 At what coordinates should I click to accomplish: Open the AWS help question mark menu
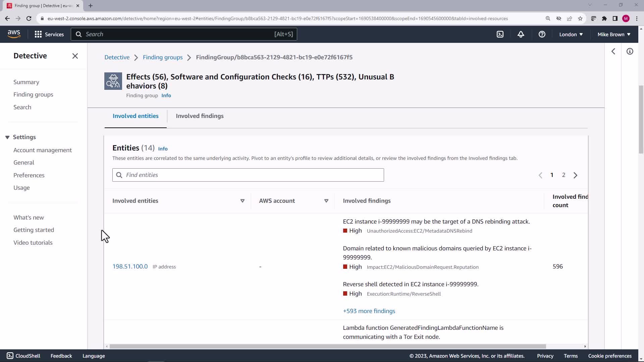click(x=542, y=34)
